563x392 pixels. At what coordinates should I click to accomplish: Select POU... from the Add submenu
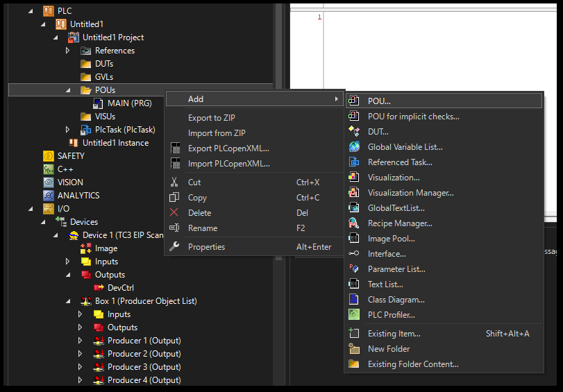tap(379, 101)
